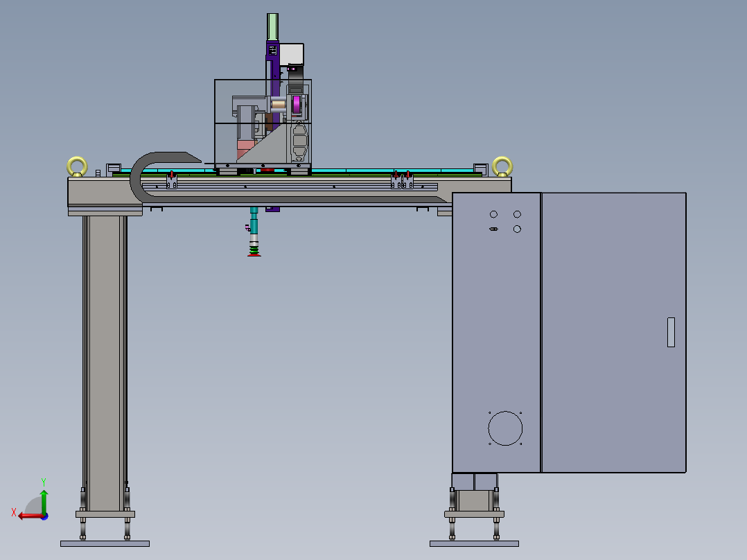
Task: Click the control cabinet door handle
Action: 670,332
